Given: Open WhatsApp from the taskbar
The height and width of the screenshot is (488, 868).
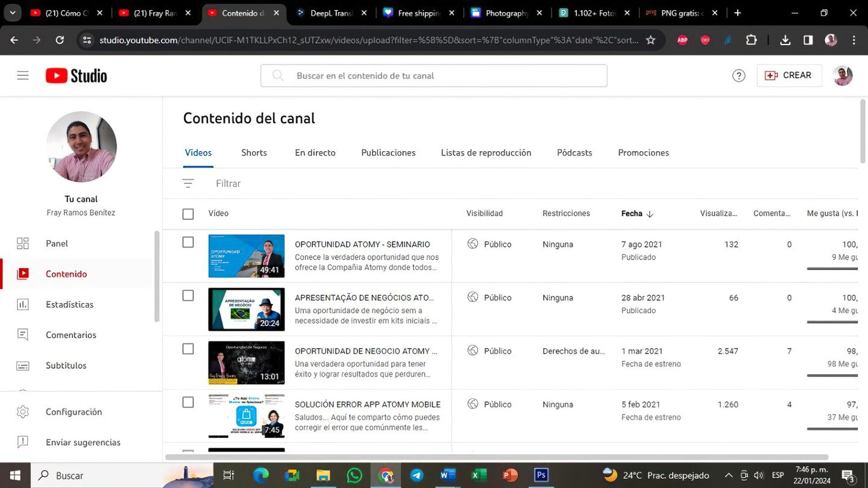Looking at the screenshot, I should (x=354, y=475).
